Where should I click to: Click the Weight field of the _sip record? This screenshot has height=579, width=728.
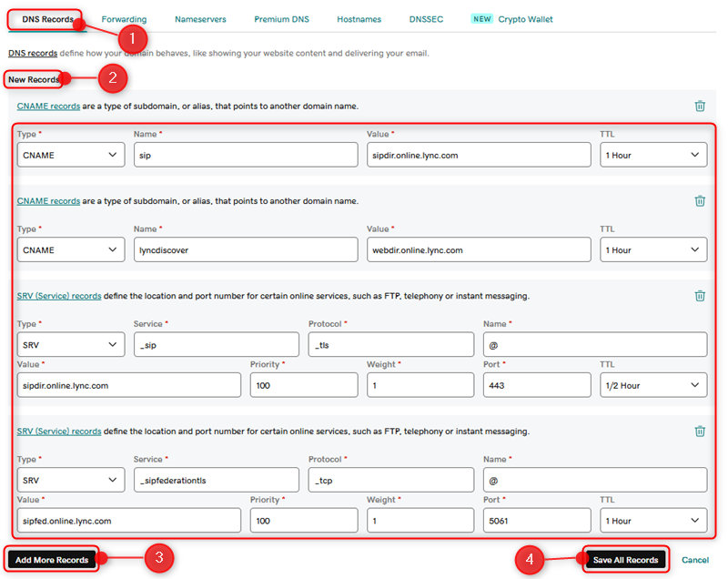tap(420, 385)
